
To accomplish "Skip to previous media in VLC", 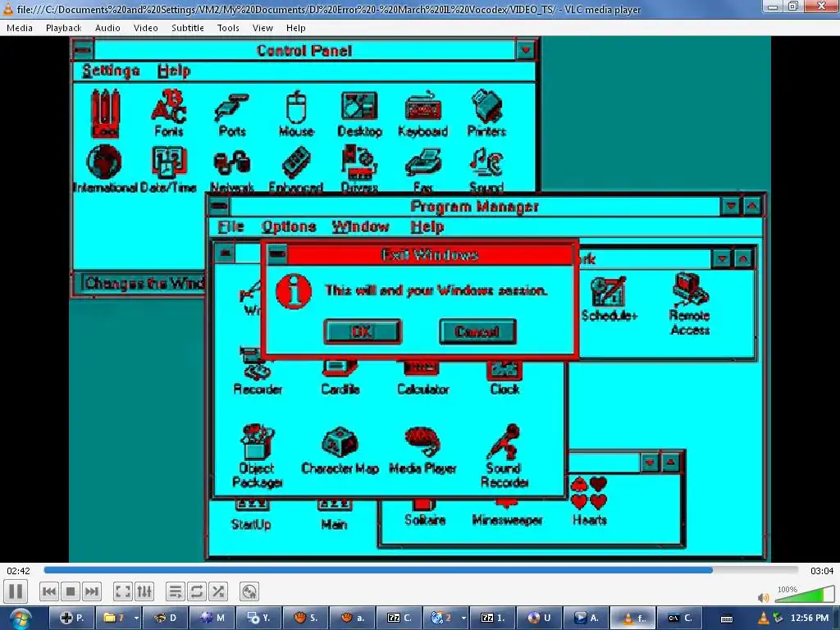I will point(48,592).
